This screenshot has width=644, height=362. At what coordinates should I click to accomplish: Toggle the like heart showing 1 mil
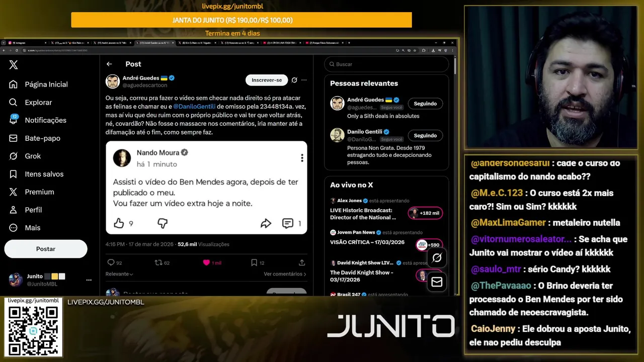(x=212, y=262)
